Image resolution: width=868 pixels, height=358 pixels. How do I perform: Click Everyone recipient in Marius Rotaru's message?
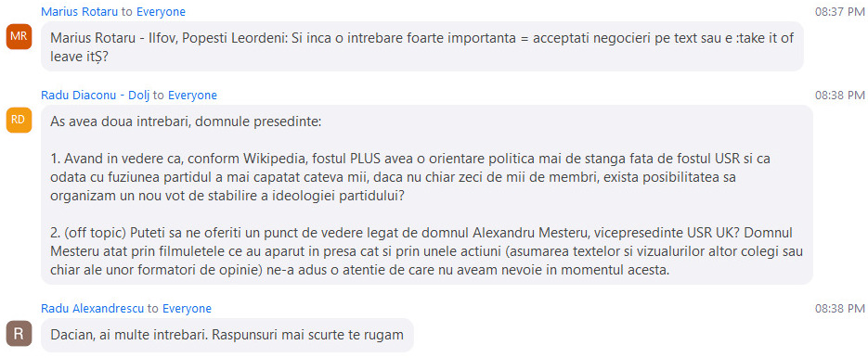pos(162,12)
